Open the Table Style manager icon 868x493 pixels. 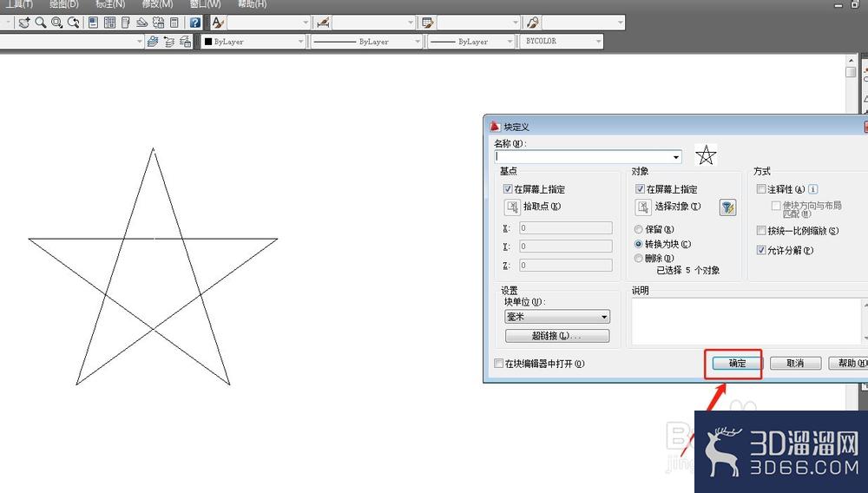coord(428,23)
